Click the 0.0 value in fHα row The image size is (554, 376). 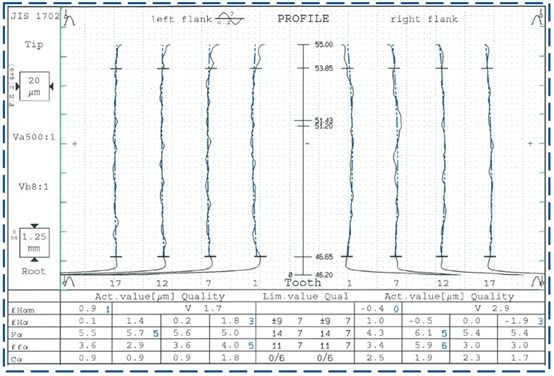[x=471, y=321]
